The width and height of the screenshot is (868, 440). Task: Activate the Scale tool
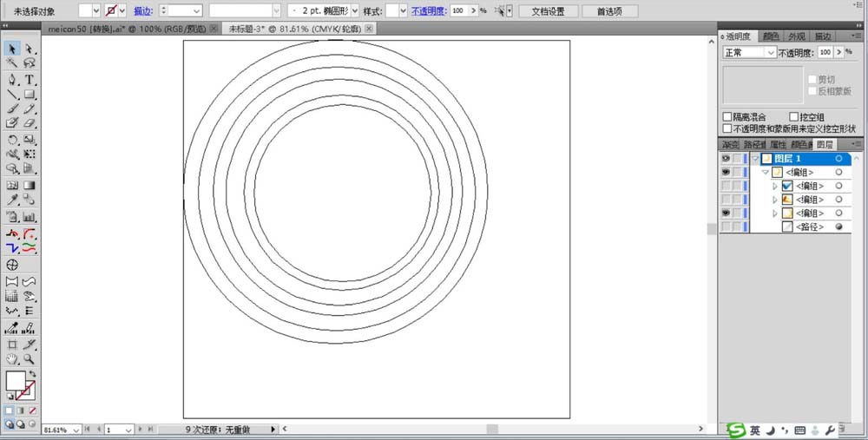click(29, 140)
